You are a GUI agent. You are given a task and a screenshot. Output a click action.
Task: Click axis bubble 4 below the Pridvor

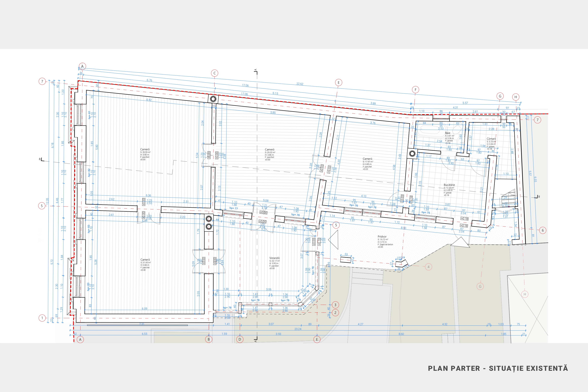coord(429,267)
